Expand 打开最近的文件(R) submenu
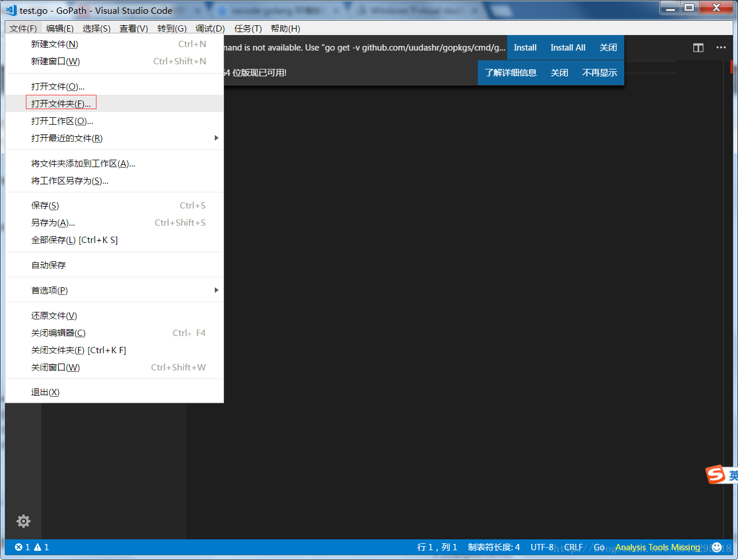This screenshot has width=738, height=560. tap(114, 138)
